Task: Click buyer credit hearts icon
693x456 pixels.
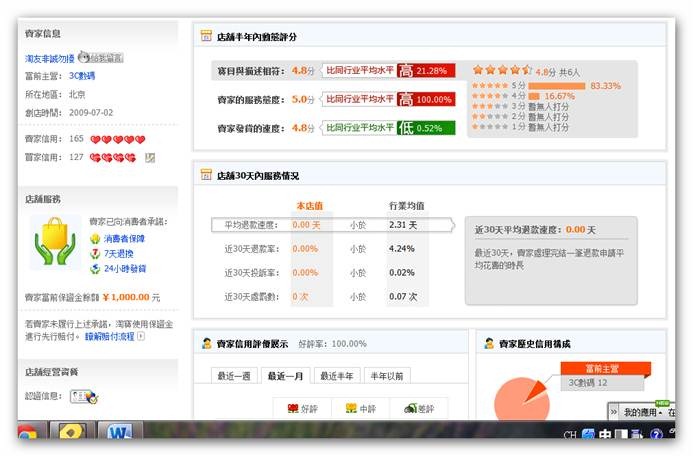Action: tap(113, 157)
